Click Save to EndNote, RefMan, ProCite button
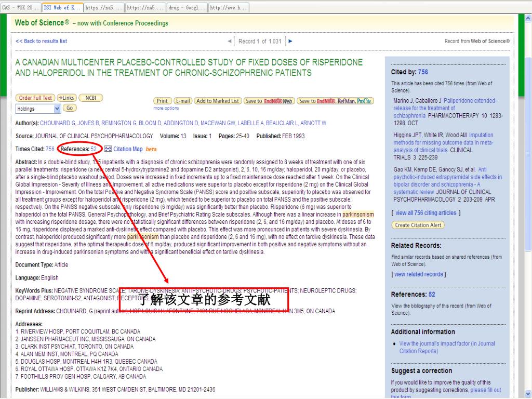The image size is (532, 399). coord(335,101)
